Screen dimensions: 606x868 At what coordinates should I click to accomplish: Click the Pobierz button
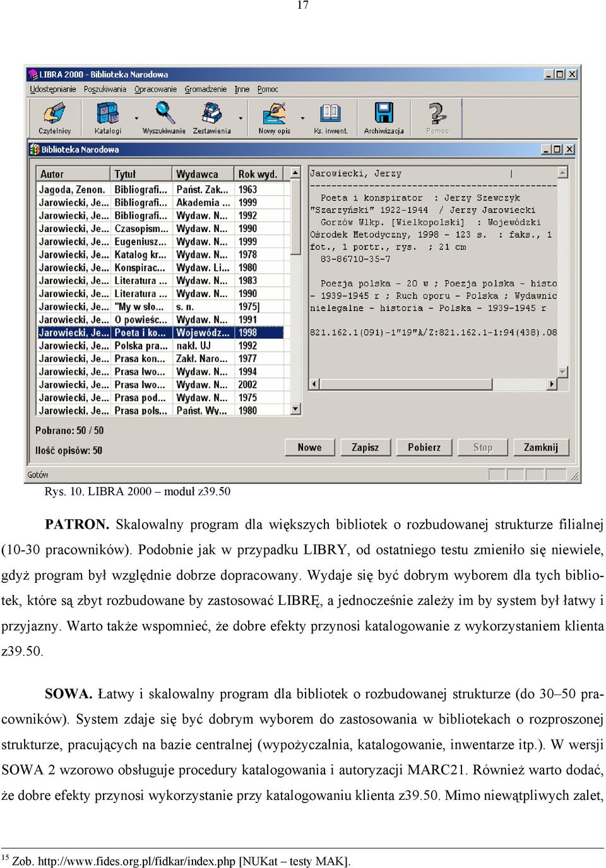[x=424, y=447]
